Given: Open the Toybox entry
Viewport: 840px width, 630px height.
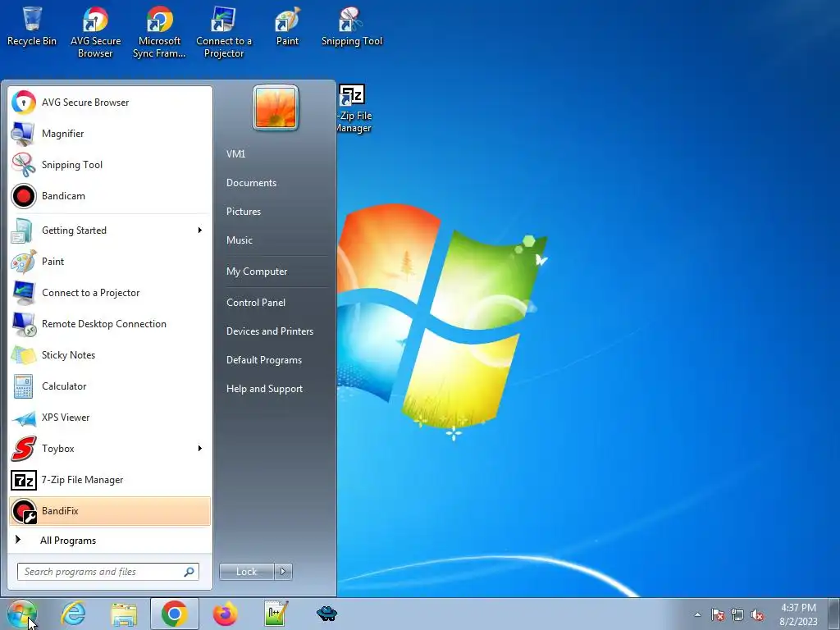Looking at the screenshot, I should point(110,449).
